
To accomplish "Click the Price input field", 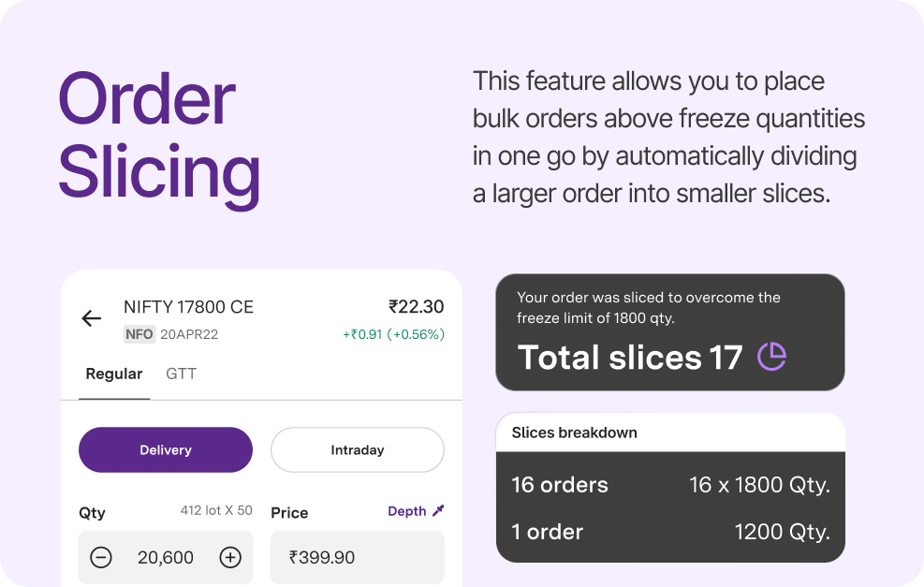I will tap(358, 558).
